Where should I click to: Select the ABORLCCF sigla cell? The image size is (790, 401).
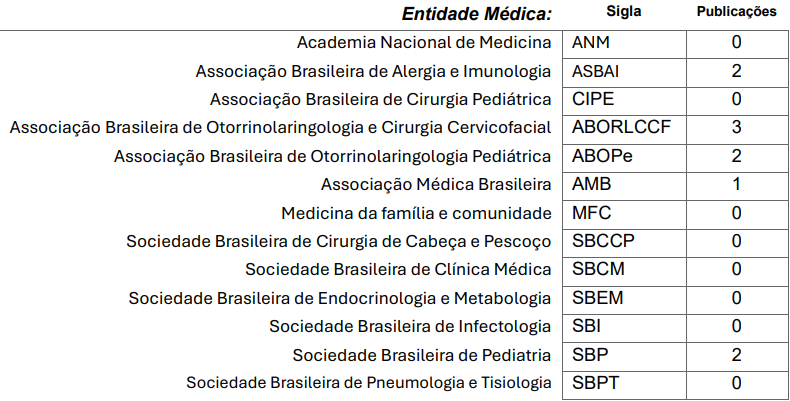pyautogui.click(x=624, y=129)
